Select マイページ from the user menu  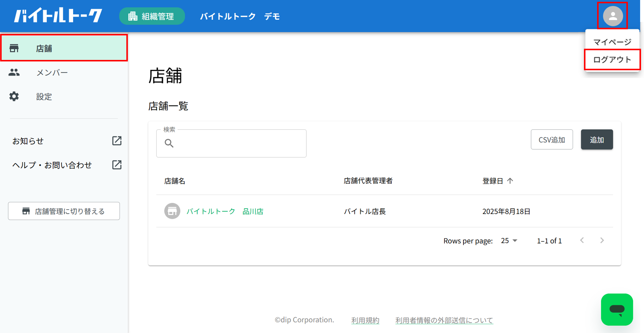(612, 42)
